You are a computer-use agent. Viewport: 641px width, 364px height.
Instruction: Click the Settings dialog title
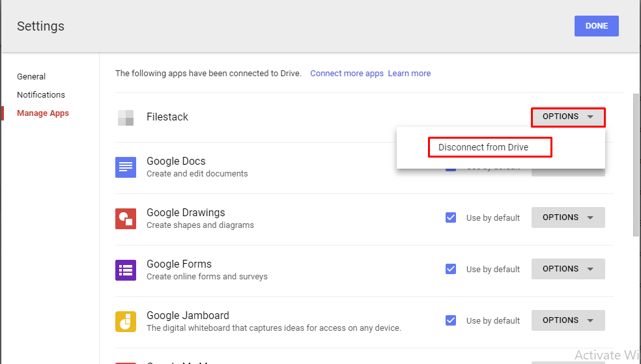(40, 26)
